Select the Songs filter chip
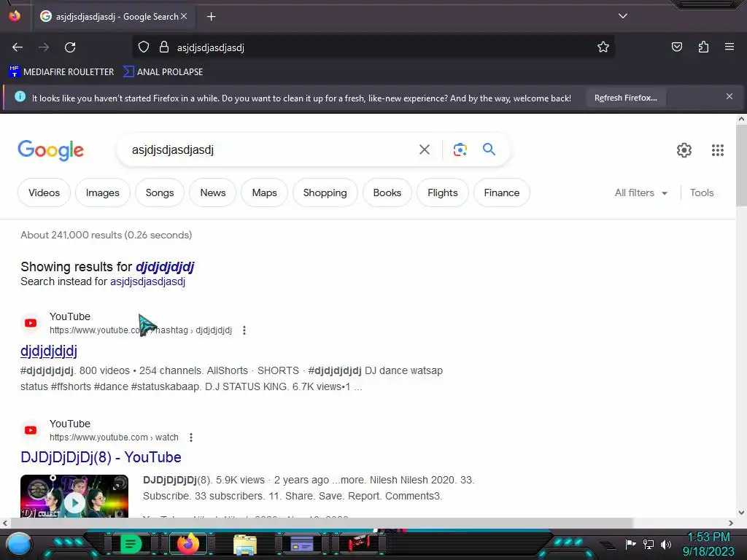The height and width of the screenshot is (560, 747). coord(160,192)
